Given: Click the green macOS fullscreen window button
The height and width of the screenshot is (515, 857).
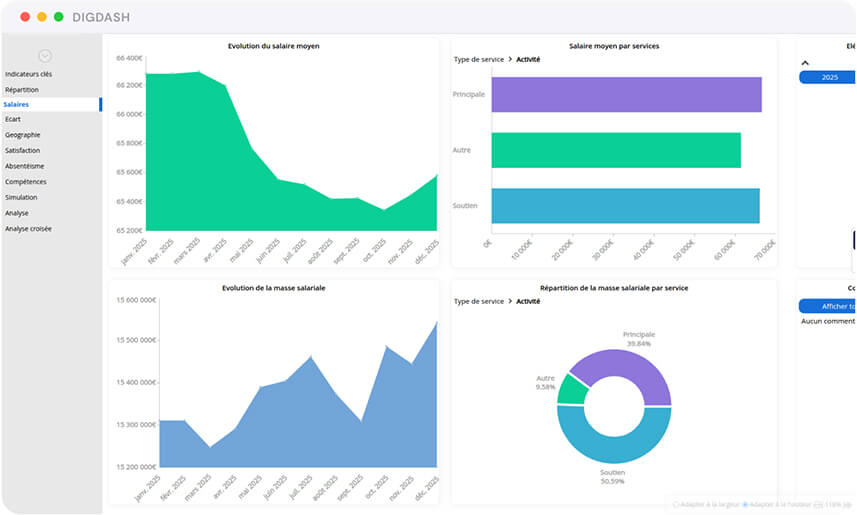Looking at the screenshot, I should tap(58, 17).
